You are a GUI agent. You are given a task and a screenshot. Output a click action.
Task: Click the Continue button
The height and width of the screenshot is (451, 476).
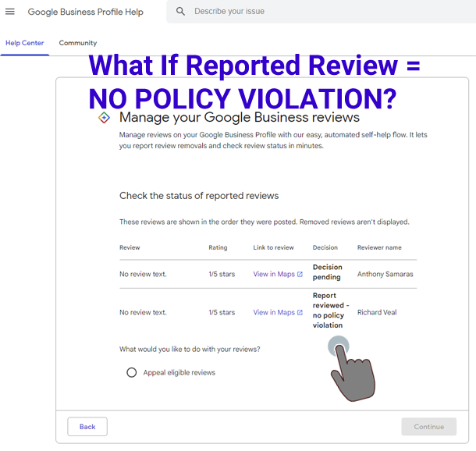[428, 426]
